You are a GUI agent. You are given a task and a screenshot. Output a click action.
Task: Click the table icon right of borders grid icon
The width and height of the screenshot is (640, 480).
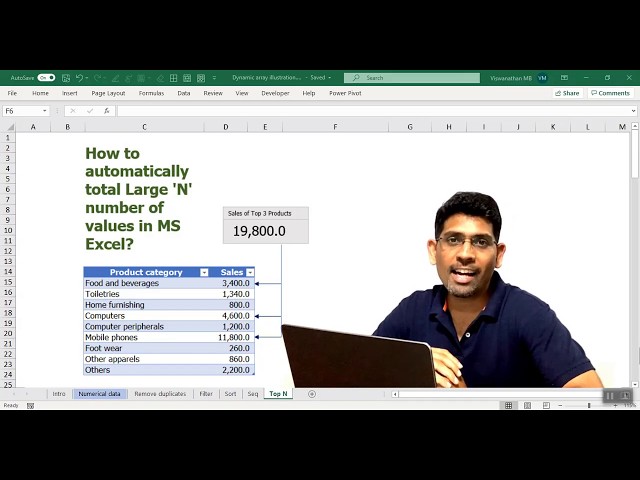click(x=187, y=78)
